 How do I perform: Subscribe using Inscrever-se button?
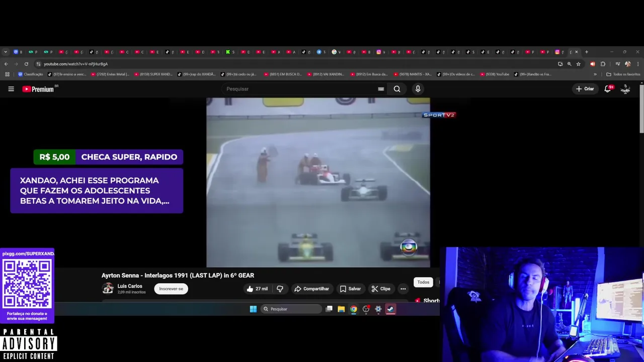pos(171,289)
